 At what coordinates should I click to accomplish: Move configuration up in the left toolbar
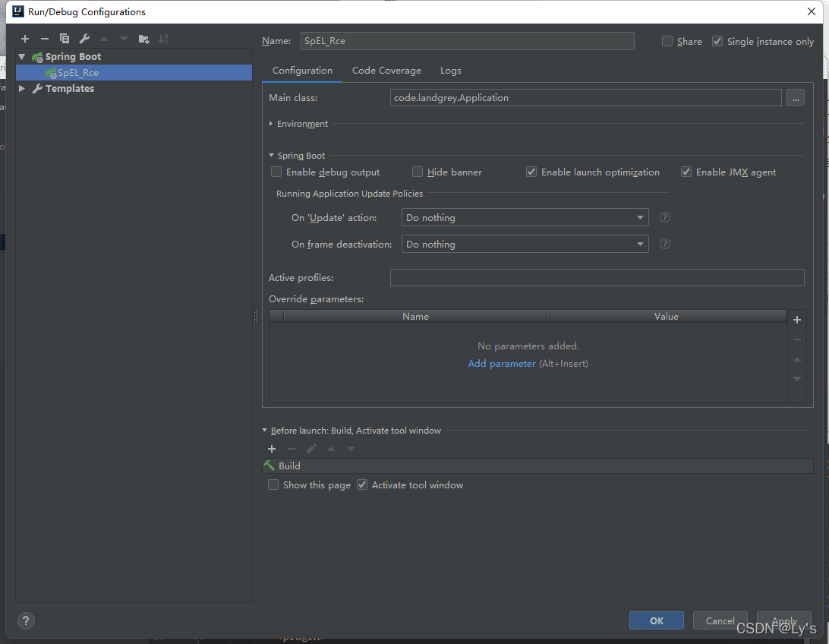click(104, 39)
